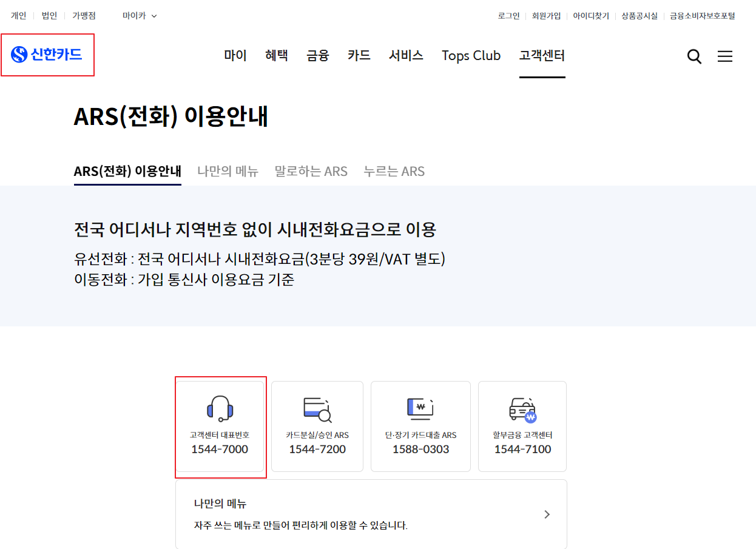Viewport: 756px width, 549px height.
Task: Switch to the 말로하는 ARS tab
Action: (x=311, y=171)
